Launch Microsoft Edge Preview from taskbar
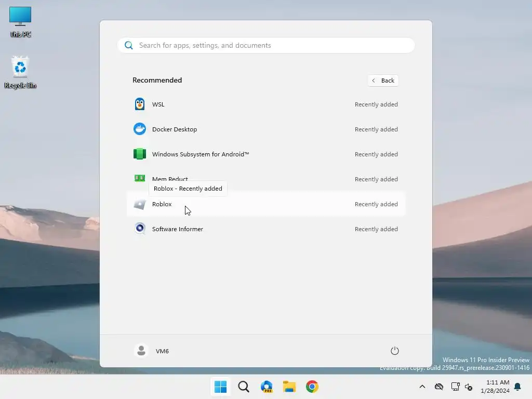 pyautogui.click(x=267, y=387)
